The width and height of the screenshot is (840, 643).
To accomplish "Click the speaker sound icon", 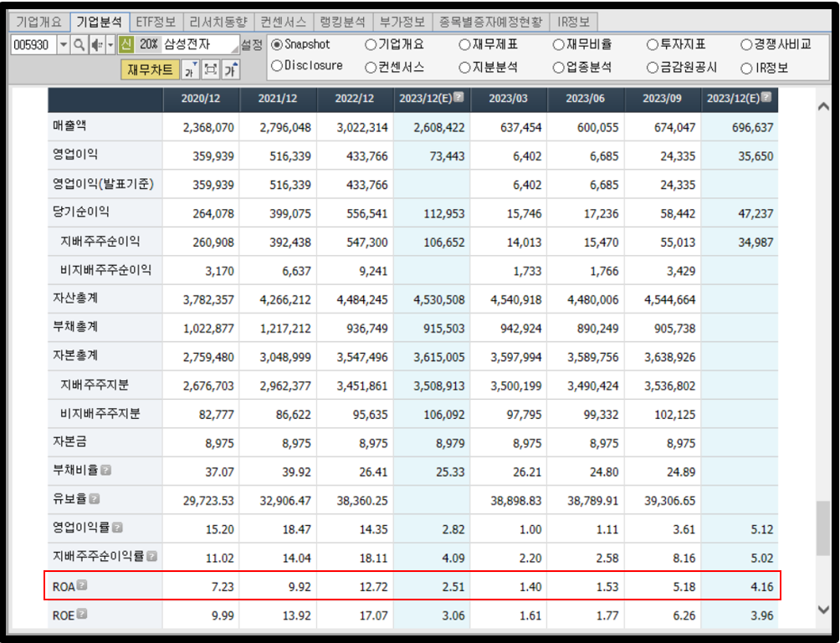I will tap(96, 44).
